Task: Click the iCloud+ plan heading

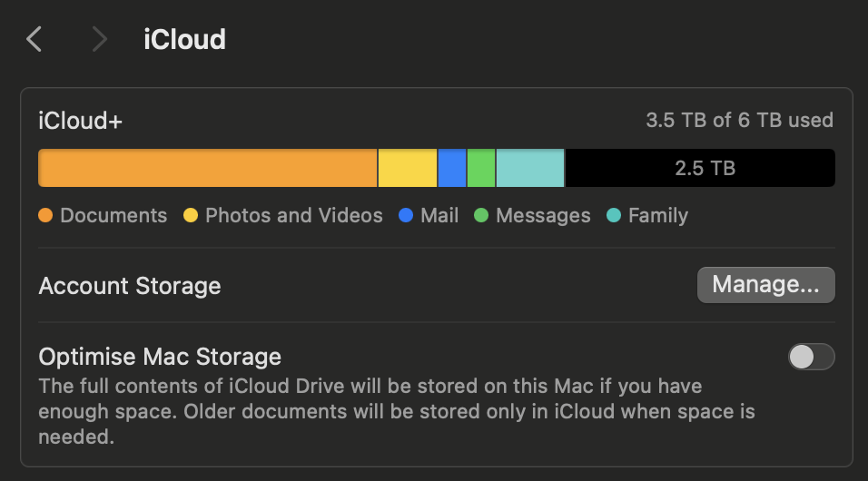Action: (x=80, y=120)
